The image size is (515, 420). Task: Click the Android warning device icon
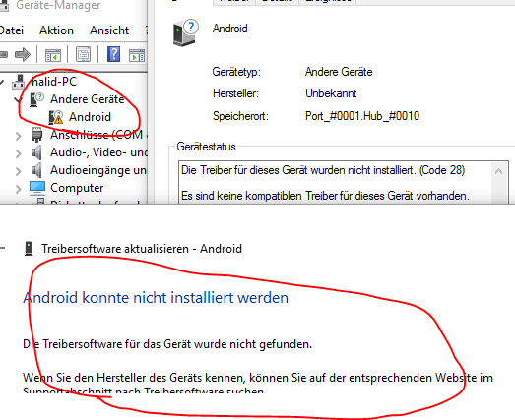(x=56, y=117)
